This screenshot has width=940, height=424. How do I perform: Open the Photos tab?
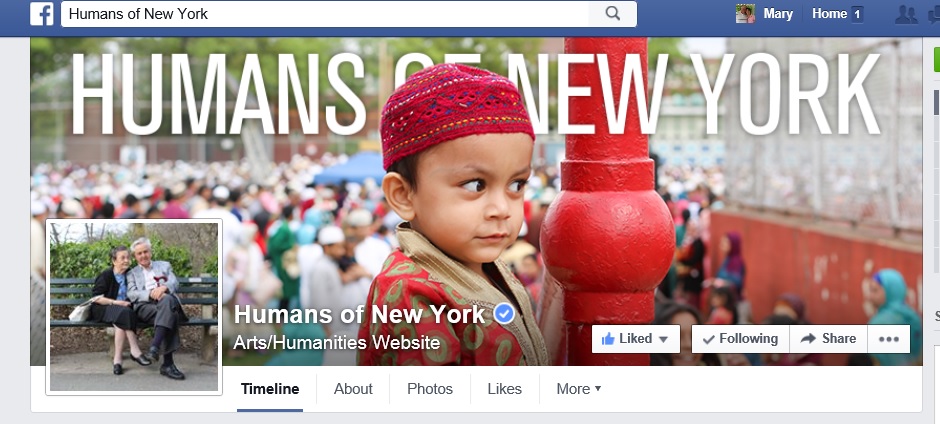coord(430,389)
